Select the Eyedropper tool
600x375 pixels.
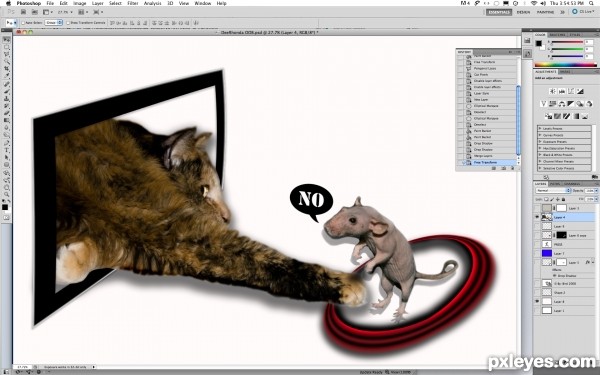click(x=7, y=76)
